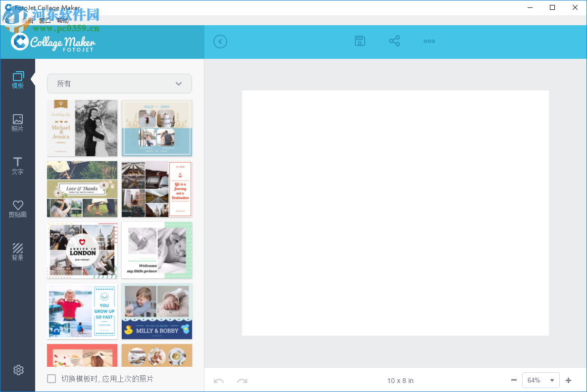This screenshot has width=587, height=392.
Task: Enable applying previous photos when switching templates
Action: (51, 379)
